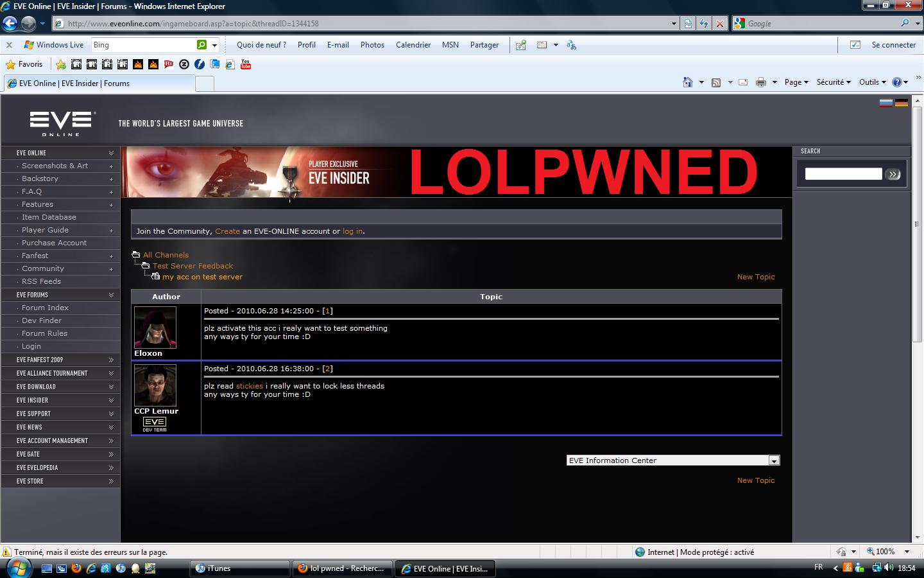Open the Forum Index sidebar link
This screenshot has height=578, width=924.
[x=45, y=308]
